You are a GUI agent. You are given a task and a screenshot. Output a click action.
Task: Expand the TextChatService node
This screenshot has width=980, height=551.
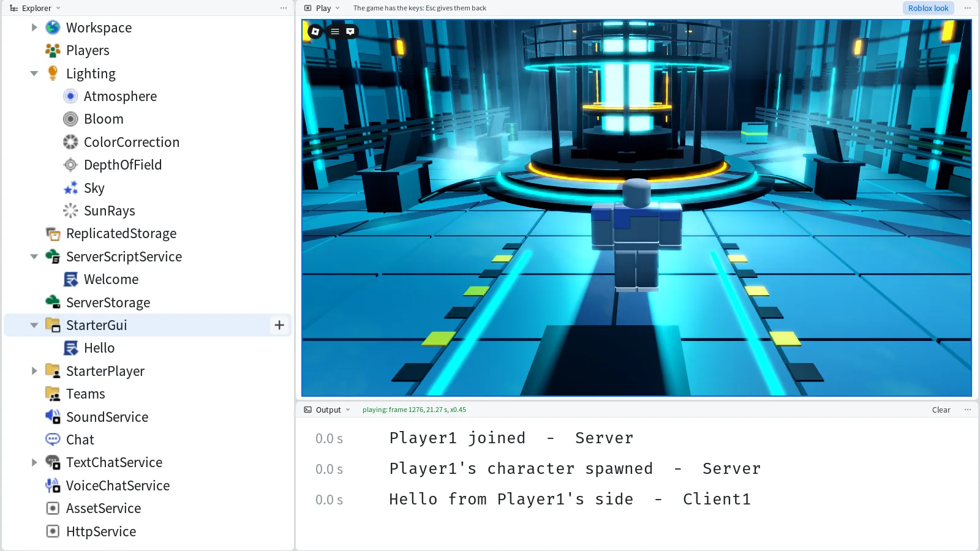point(34,462)
